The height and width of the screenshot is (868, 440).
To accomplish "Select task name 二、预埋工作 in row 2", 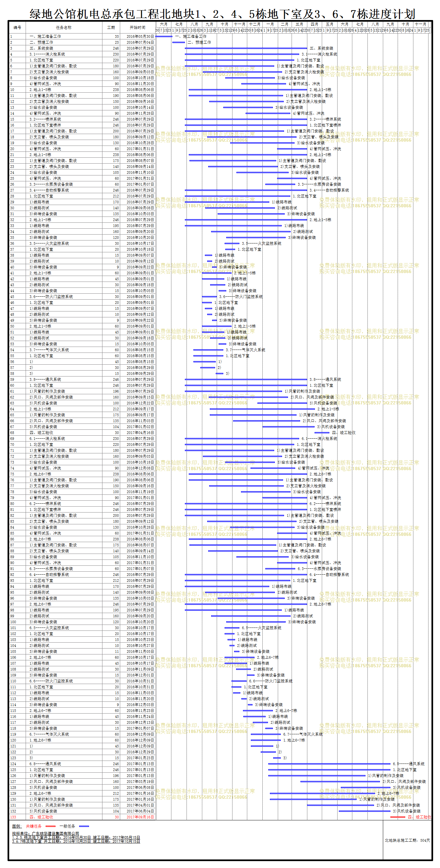I will click(41, 42).
